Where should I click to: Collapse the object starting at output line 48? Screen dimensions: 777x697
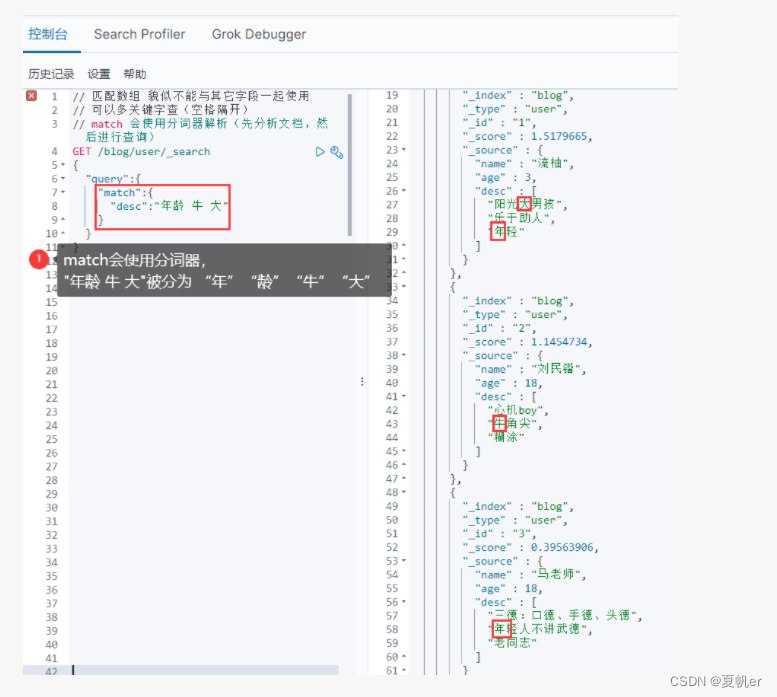[404, 492]
